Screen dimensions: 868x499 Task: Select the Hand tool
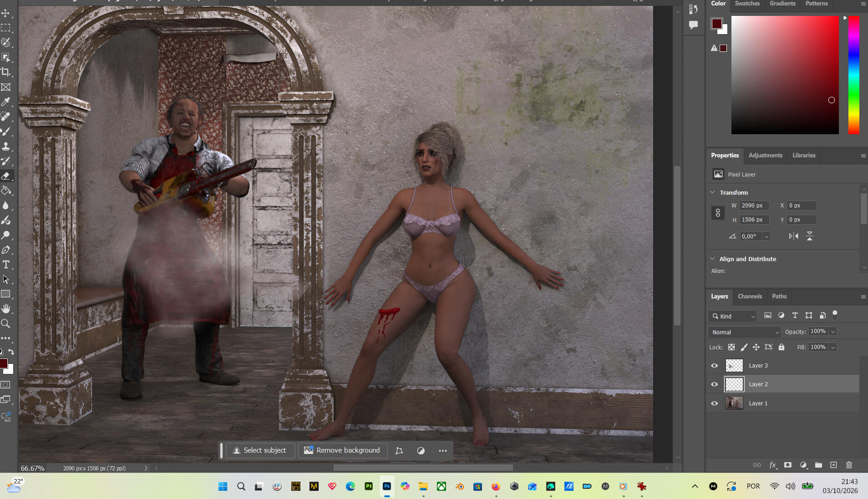[6, 309]
